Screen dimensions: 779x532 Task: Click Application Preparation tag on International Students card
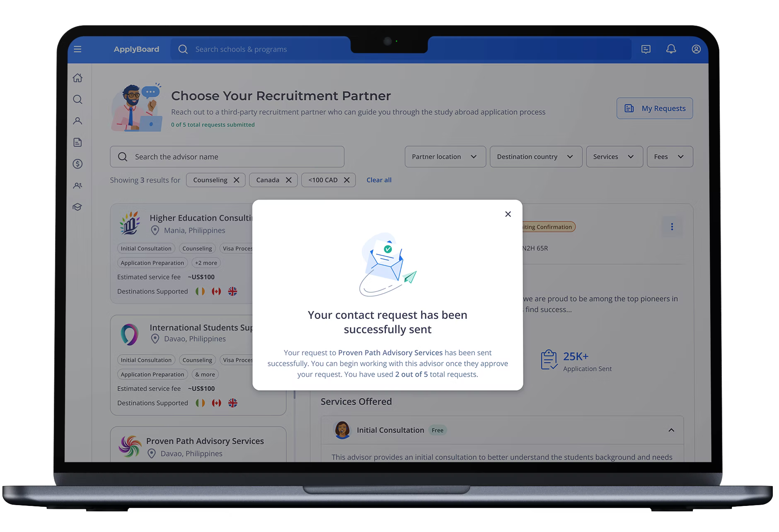[152, 374]
